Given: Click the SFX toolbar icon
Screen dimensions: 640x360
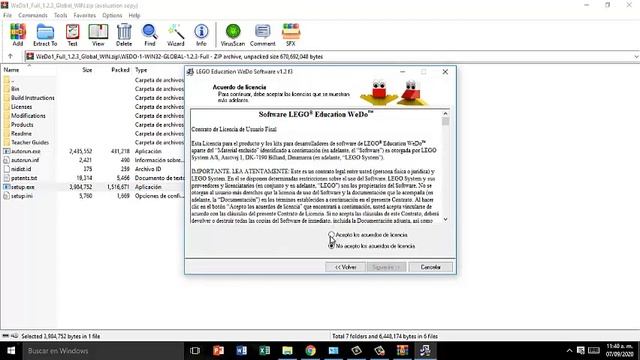Looking at the screenshot, I should click(x=291, y=35).
